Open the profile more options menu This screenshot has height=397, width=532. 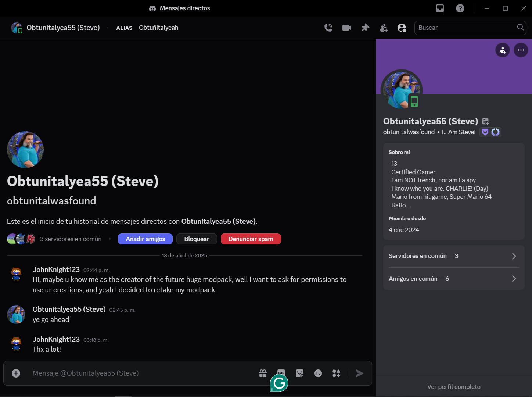[521, 50]
